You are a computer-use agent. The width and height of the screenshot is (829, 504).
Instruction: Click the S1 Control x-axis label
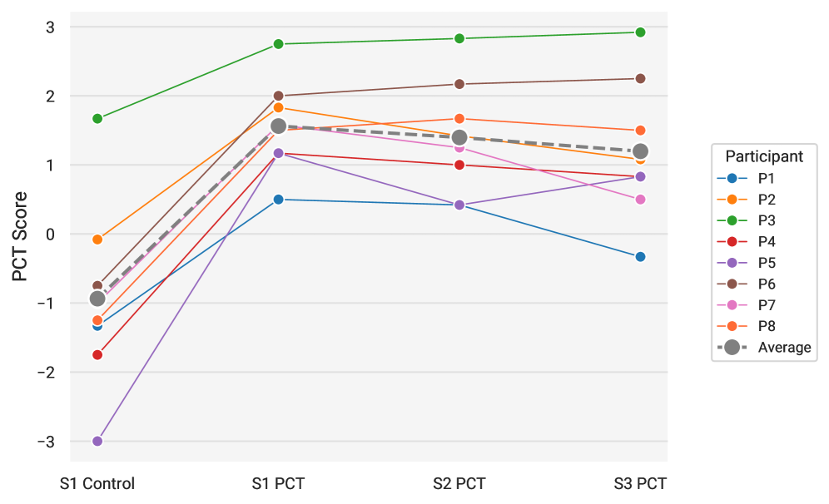[x=97, y=483]
